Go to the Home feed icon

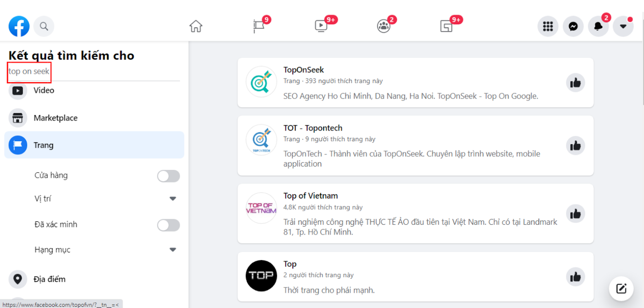[196, 27]
